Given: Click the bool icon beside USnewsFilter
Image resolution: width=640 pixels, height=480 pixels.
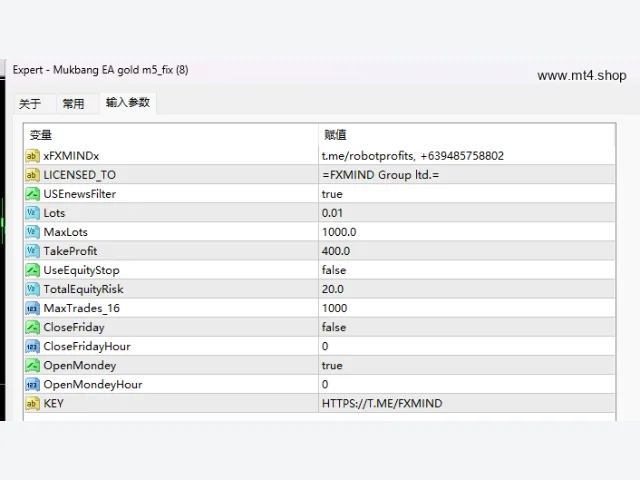Looking at the screenshot, I should click(x=32, y=194).
